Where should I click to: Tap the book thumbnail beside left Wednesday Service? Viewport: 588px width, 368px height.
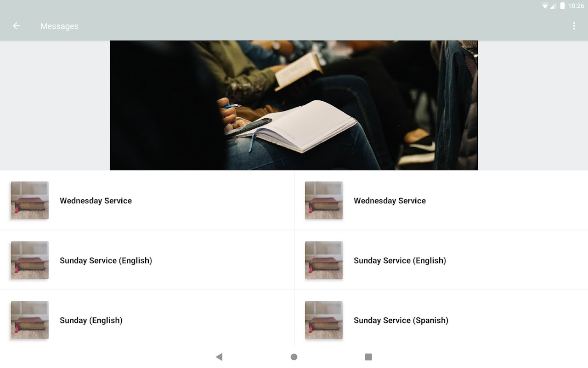coord(30,200)
